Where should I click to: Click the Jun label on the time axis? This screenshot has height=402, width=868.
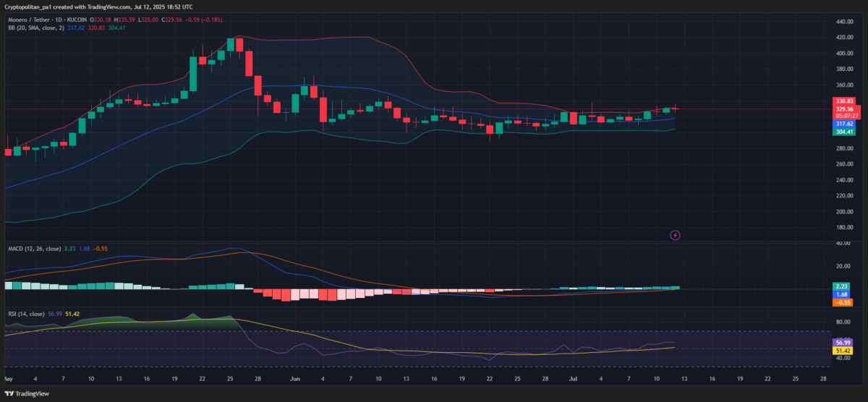click(x=294, y=378)
